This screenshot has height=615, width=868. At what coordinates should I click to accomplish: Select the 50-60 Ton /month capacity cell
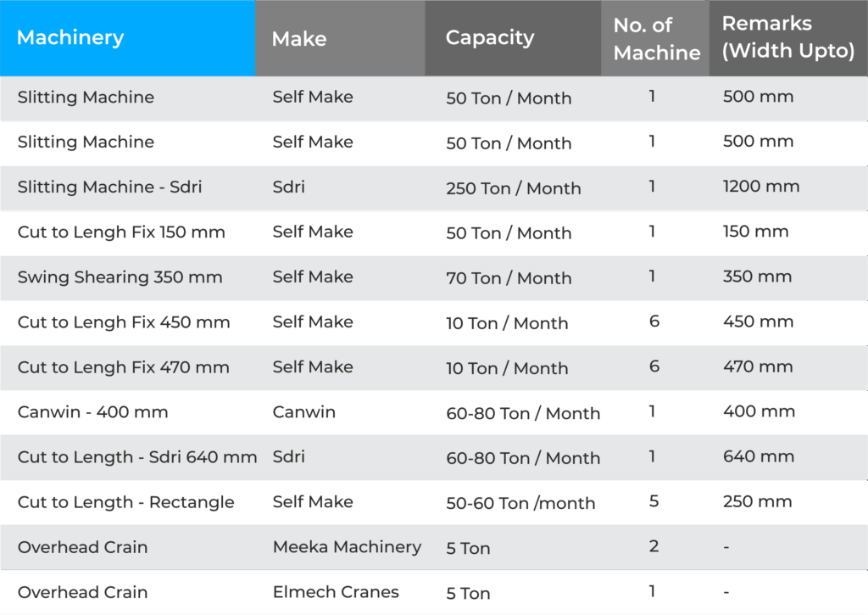pos(520,503)
